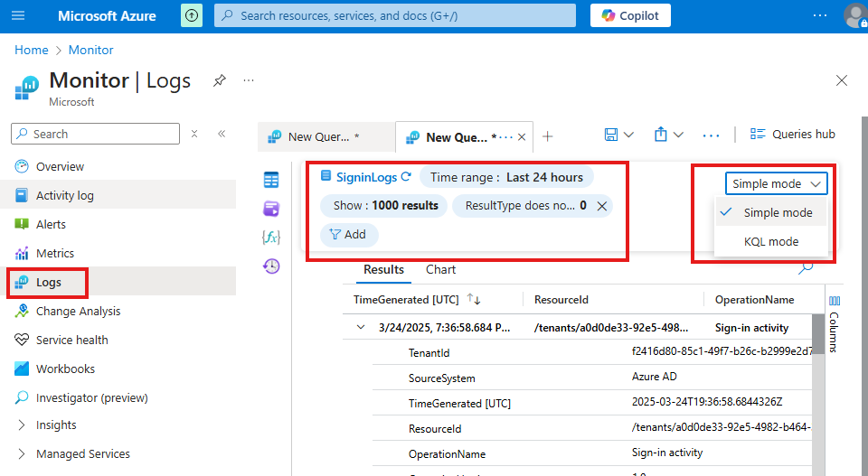Select the Azure AD SourceSystem value
The width and height of the screenshot is (868, 476).
[655, 377]
